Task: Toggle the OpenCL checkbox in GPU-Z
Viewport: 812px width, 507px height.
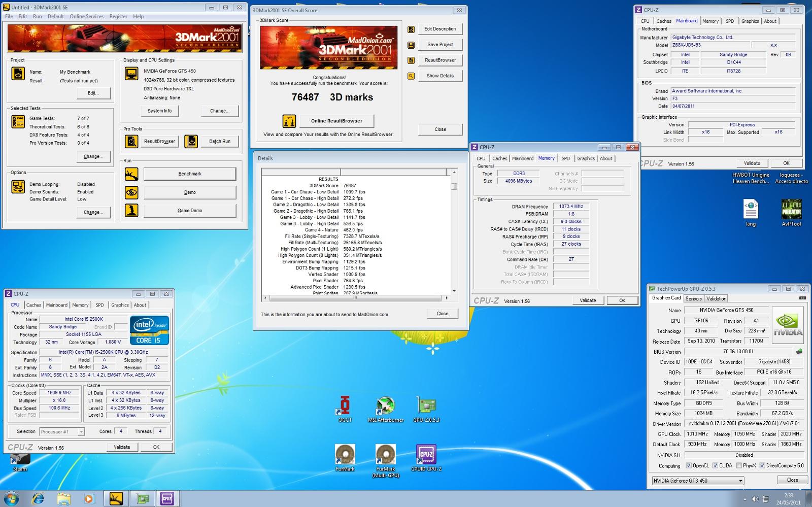Action: click(689, 465)
